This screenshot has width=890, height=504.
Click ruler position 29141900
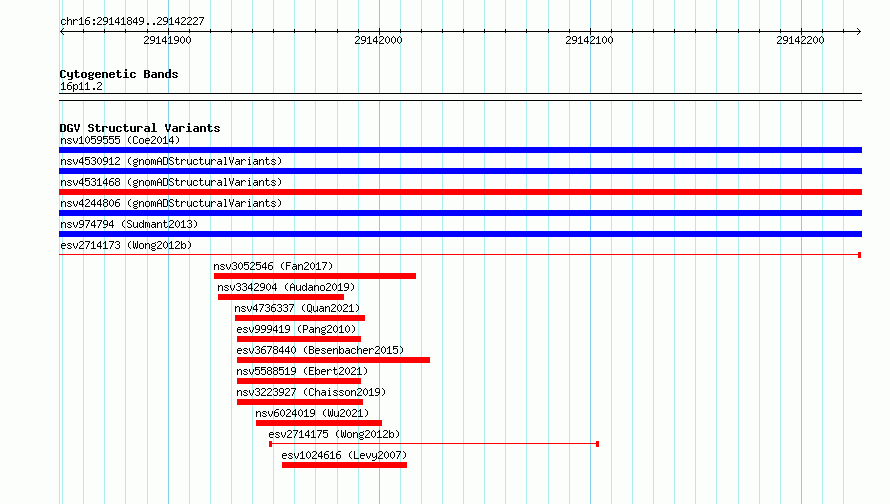pyautogui.click(x=167, y=40)
